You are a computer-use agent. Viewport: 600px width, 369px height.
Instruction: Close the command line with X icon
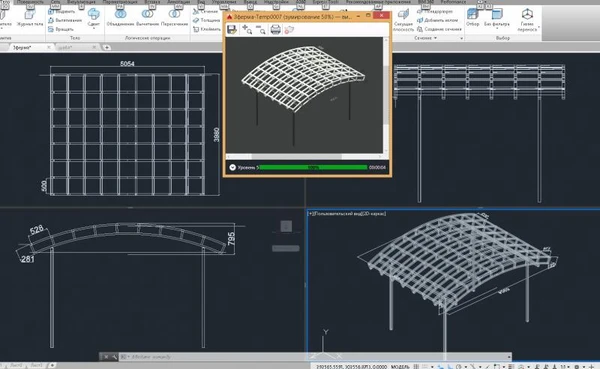[x=106, y=357]
